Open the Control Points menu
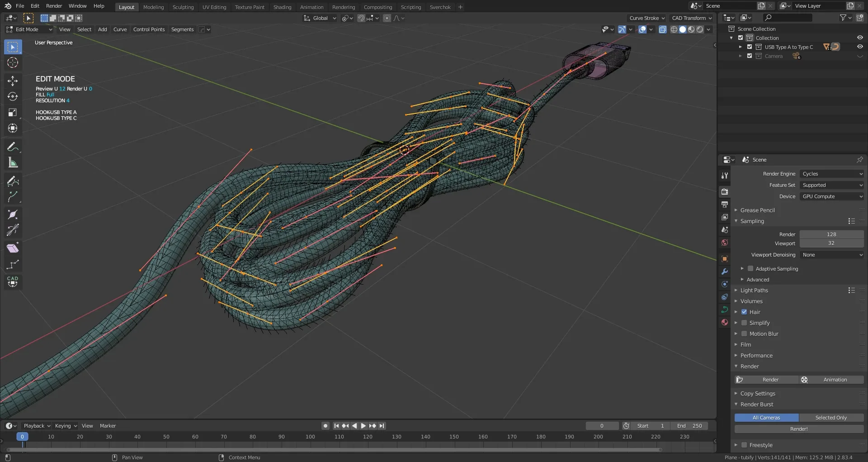868x462 pixels. [x=149, y=29]
